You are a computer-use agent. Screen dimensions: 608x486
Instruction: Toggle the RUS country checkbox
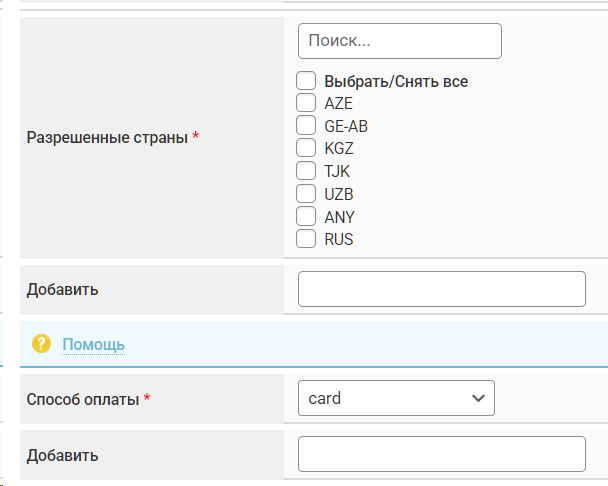pos(307,239)
